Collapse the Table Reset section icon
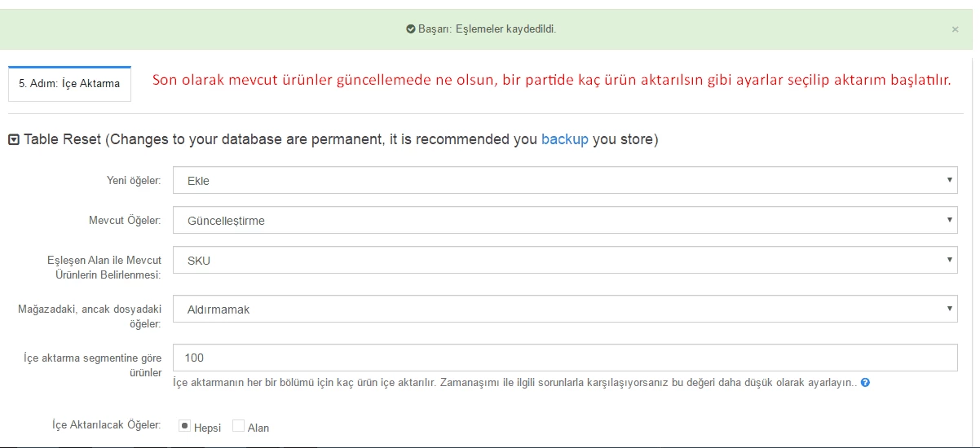Viewport: 980px width, 448px height. pyautogui.click(x=14, y=140)
